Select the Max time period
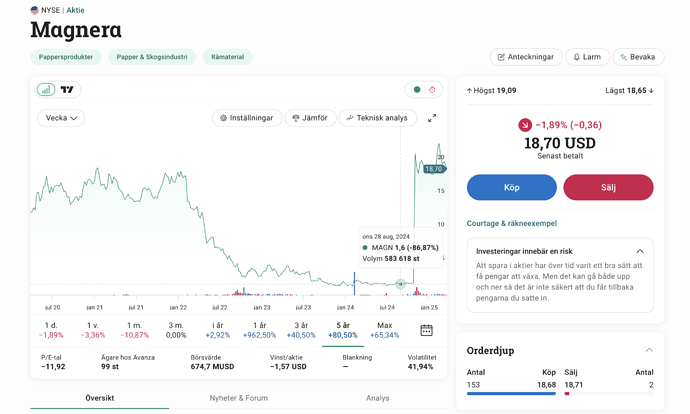The width and height of the screenshot is (690, 414). click(x=385, y=330)
